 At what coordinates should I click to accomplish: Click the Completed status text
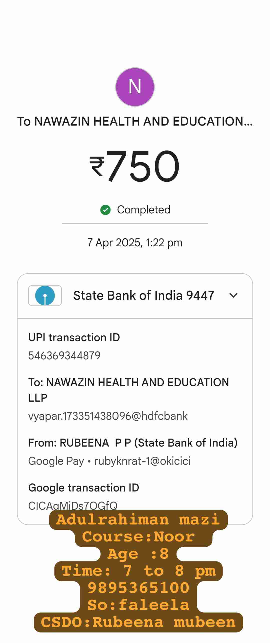click(x=143, y=210)
